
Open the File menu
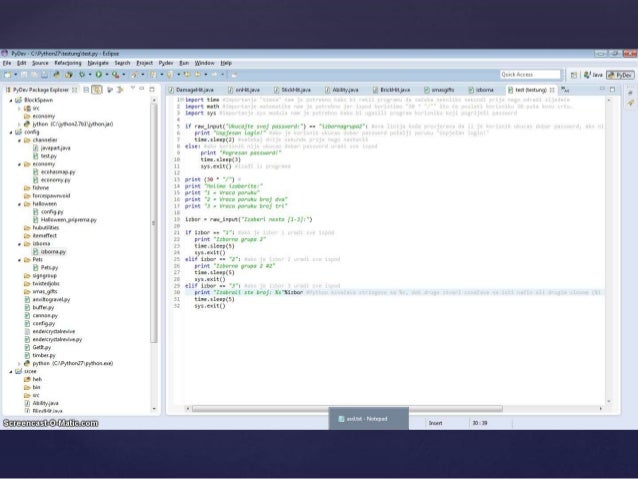7,63
